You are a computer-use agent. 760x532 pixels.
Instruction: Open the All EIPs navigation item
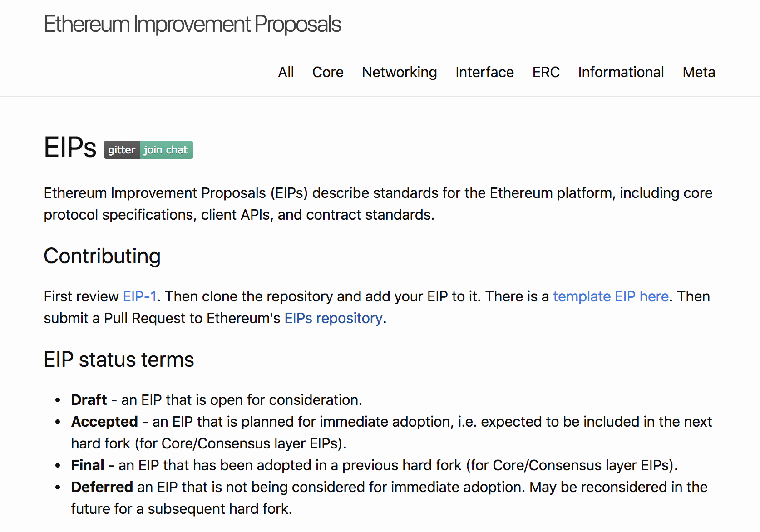(286, 72)
